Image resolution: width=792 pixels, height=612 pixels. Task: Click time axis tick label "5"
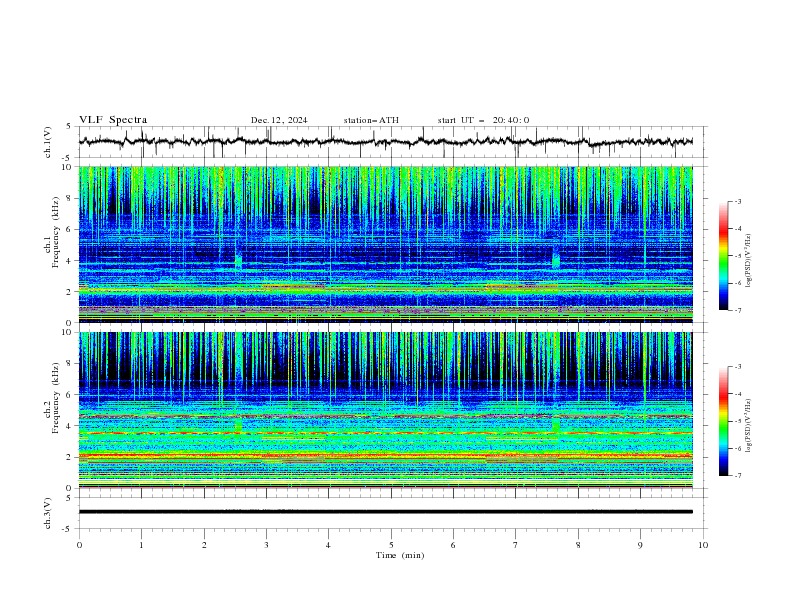coord(391,545)
